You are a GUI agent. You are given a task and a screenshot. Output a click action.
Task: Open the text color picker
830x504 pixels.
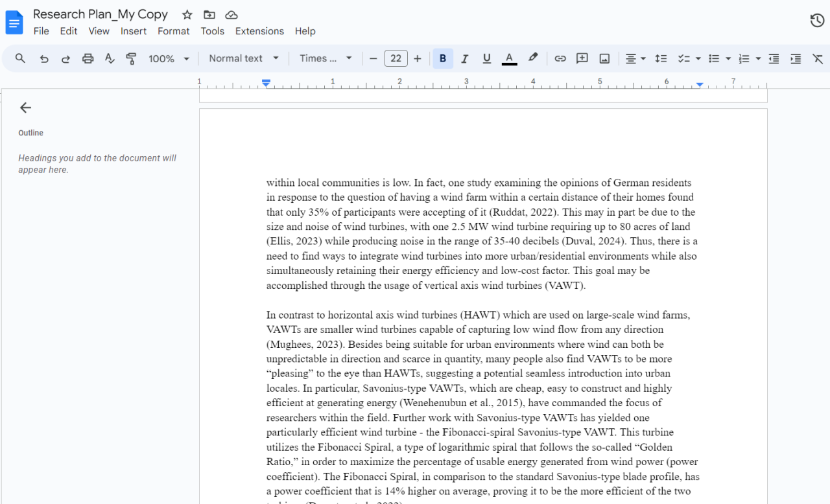point(510,59)
